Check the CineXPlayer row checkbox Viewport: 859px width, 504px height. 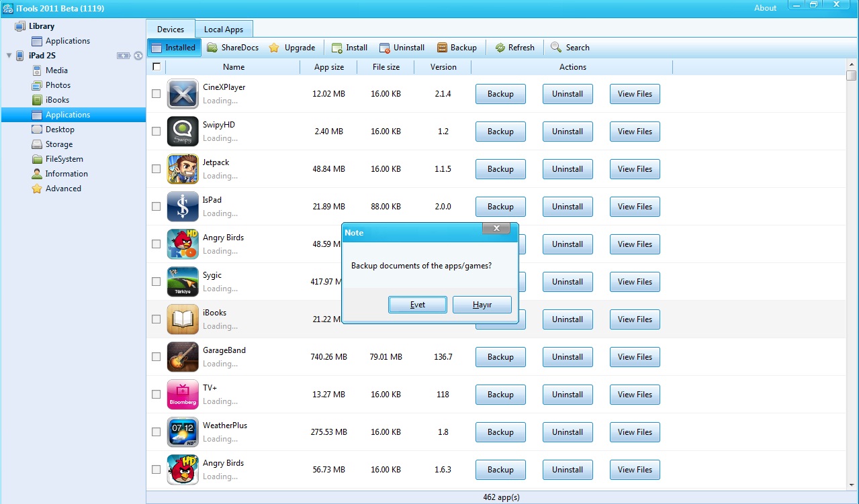[156, 94]
